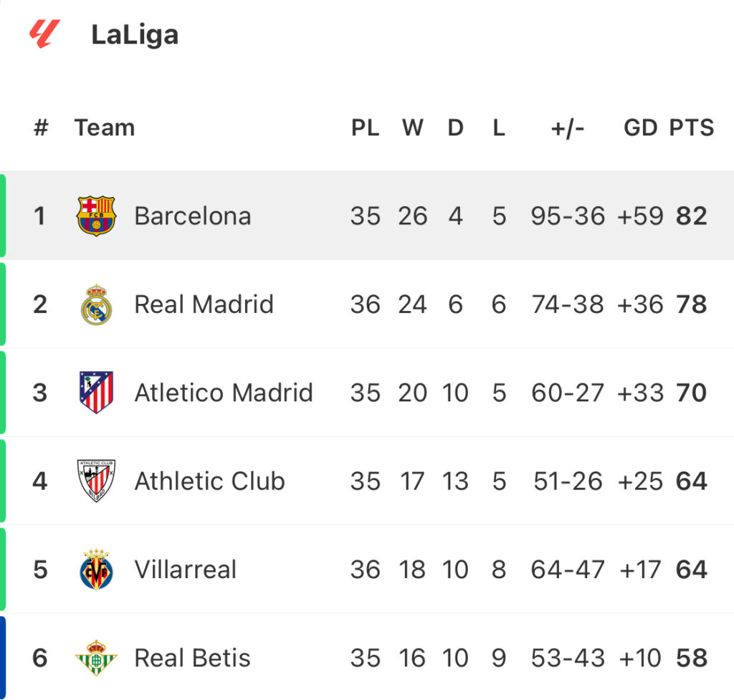Open the Barcelona team name link
Screen dimensions: 734x700
point(192,216)
